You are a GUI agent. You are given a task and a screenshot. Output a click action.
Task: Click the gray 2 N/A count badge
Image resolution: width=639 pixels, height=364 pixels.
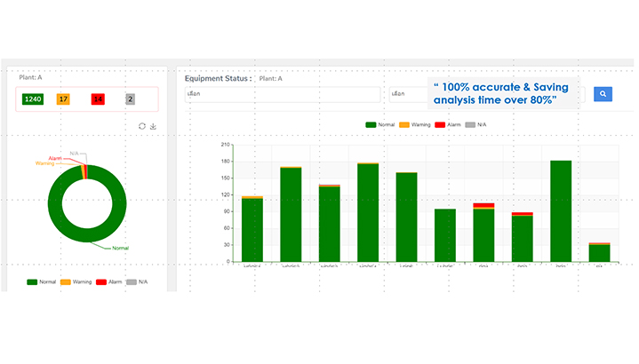pyautogui.click(x=130, y=99)
